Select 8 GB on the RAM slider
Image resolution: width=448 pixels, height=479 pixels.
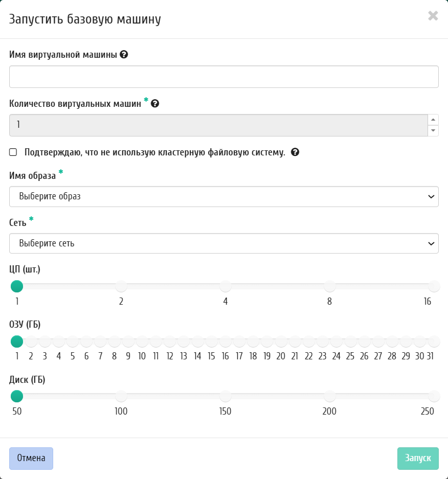(x=114, y=341)
